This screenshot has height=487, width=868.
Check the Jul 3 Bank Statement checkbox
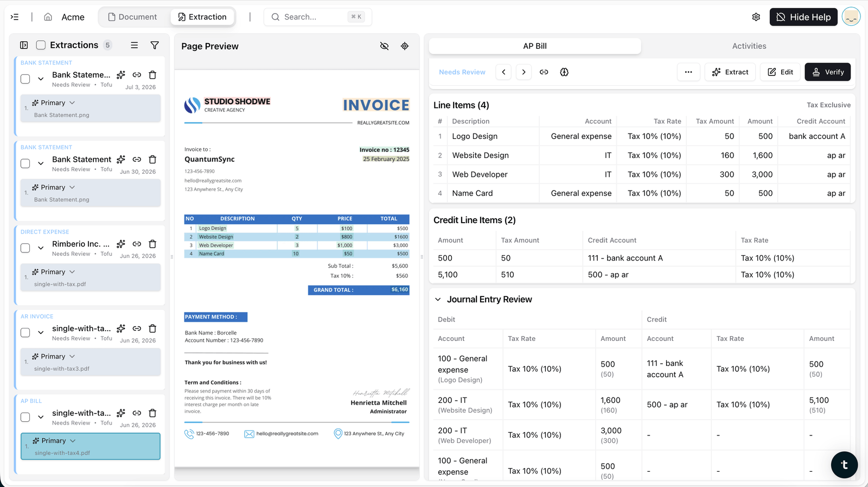coord(25,79)
